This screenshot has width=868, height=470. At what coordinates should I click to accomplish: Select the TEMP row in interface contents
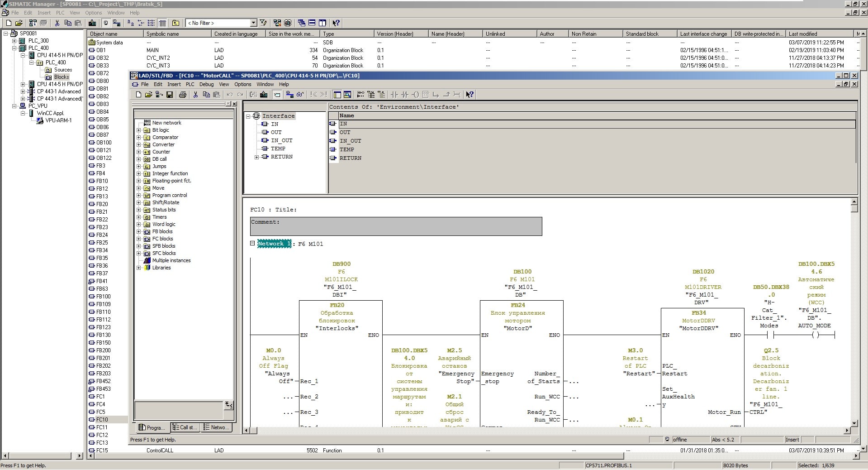[x=592, y=149]
